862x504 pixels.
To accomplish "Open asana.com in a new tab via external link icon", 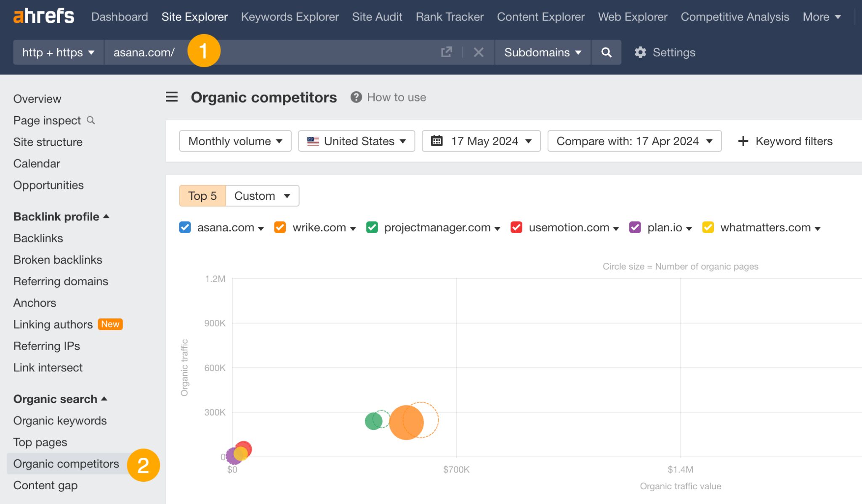I will pyautogui.click(x=446, y=52).
